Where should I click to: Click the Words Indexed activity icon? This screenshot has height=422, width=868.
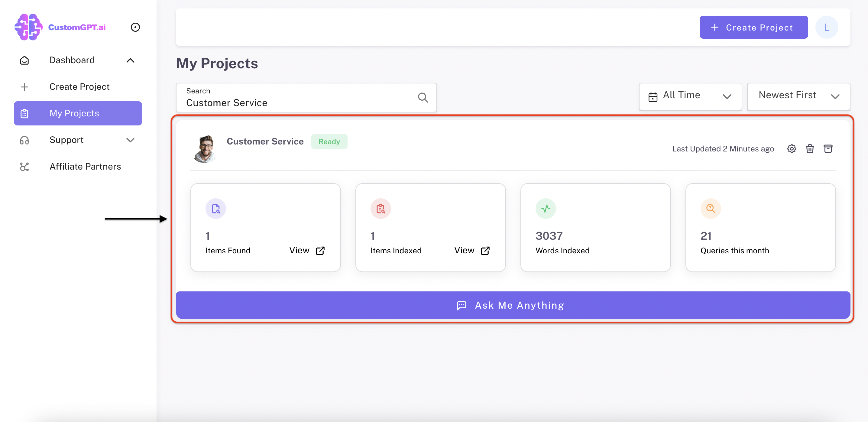point(546,209)
